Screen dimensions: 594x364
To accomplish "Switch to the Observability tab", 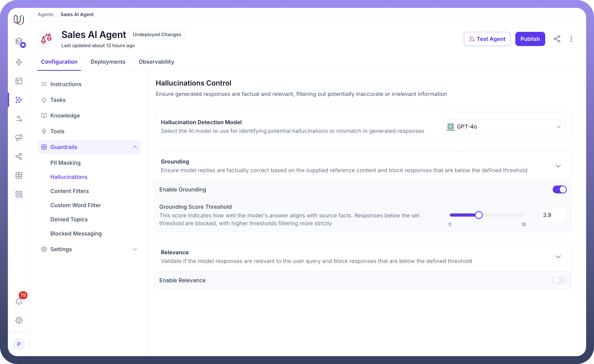I will point(156,62).
